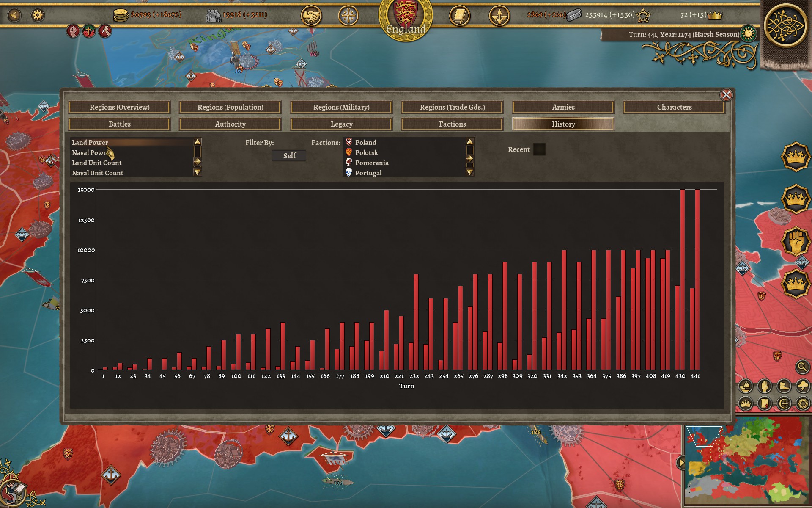The height and width of the screenshot is (508, 812).
Task: Toggle the construction overlay icon
Action: (746, 386)
